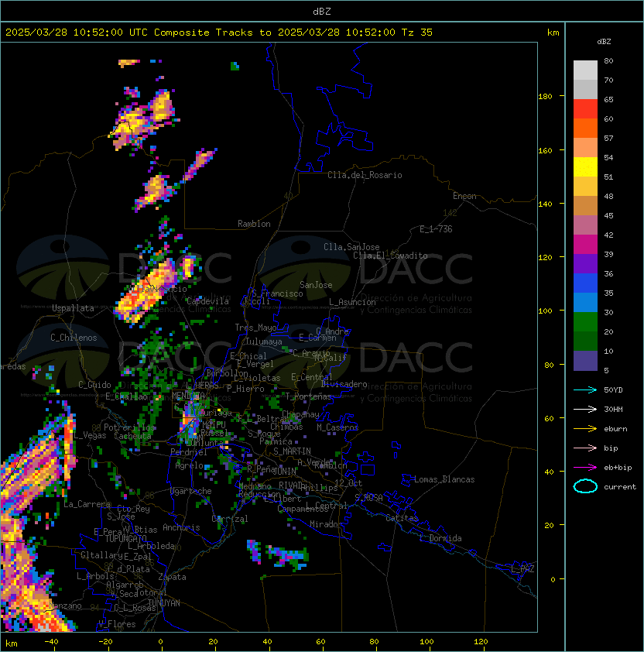Click the 'dBZ' title at top
Image resolution: width=644 pixels, height=652 pixels.
coord(322,12)
